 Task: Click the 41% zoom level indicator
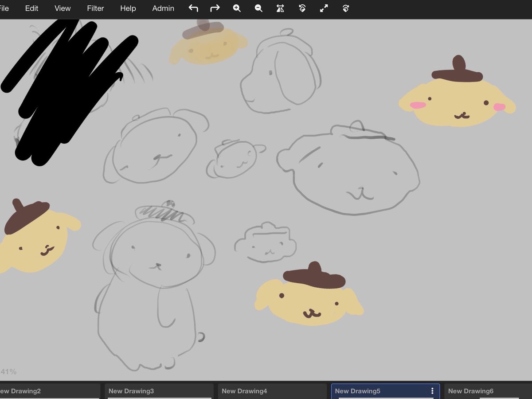[x=8, y=372]
